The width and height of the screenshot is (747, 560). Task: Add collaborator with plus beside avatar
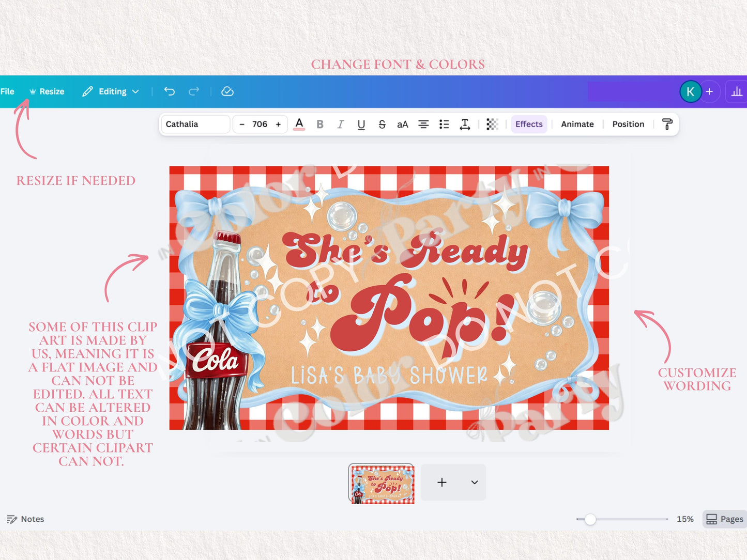pos(710,91)
